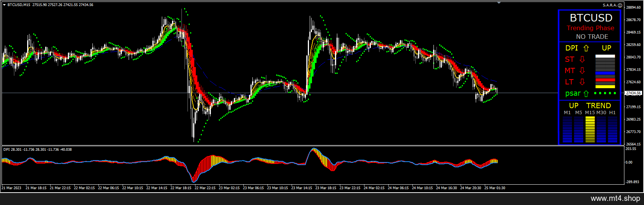Select the M30 timeframe label
This screenshot has height=205, width=644.
pos(601,113)
